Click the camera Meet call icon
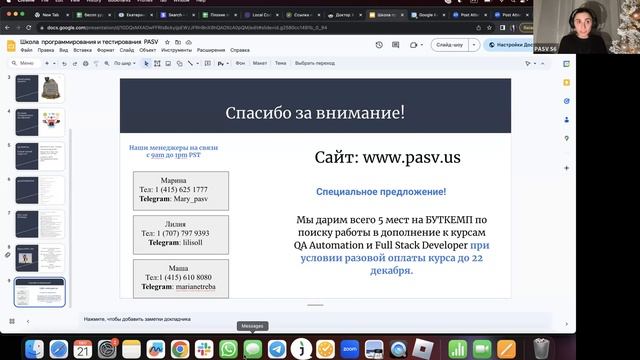Screen dimensions: 640x360 (x=413, y=45)
